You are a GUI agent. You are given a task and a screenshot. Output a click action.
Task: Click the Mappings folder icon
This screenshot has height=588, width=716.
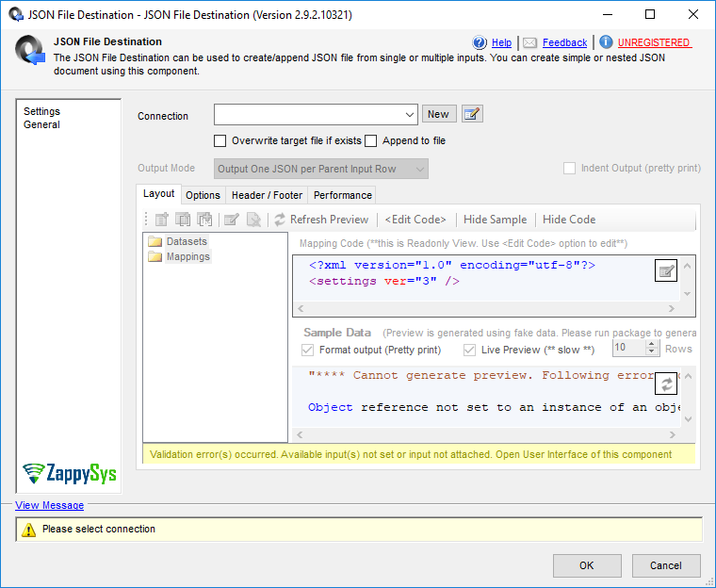155,256
